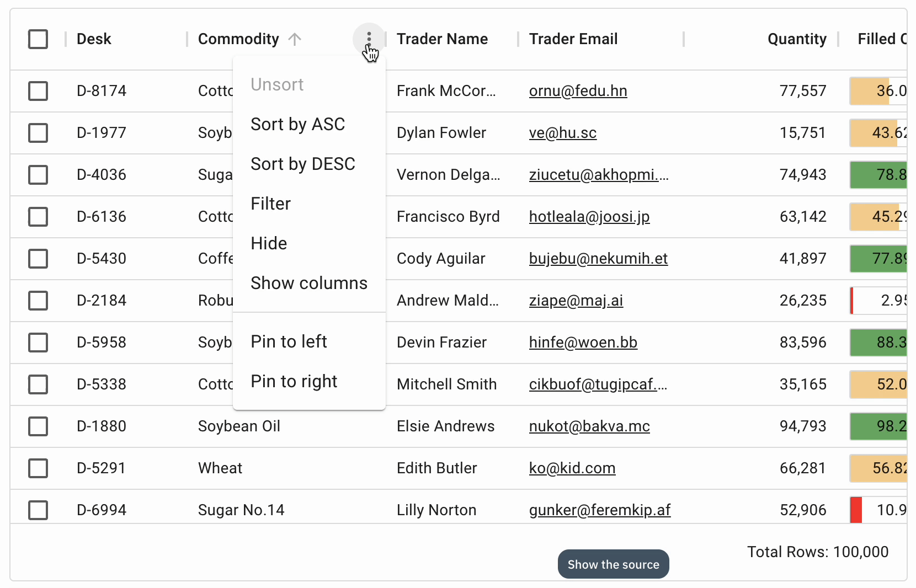This screenshot has height=588, width=916.
Task: Pin the column with Pin to left
Action: pos(289,341)
